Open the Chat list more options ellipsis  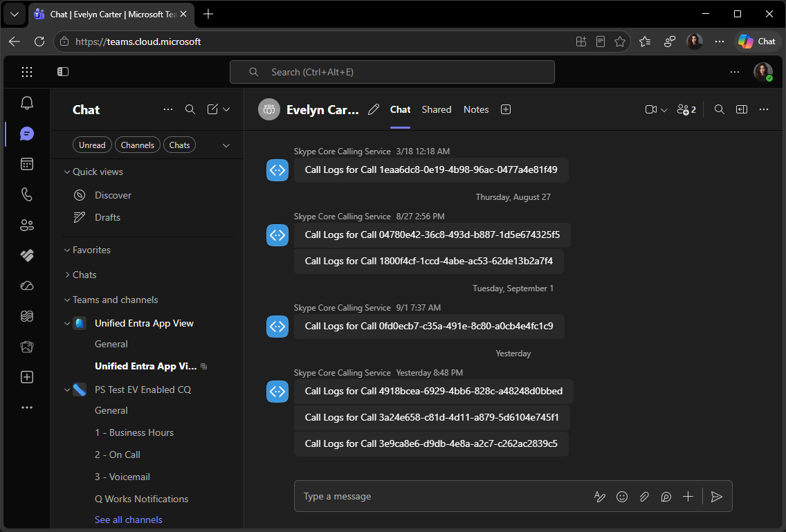point(168,109)
